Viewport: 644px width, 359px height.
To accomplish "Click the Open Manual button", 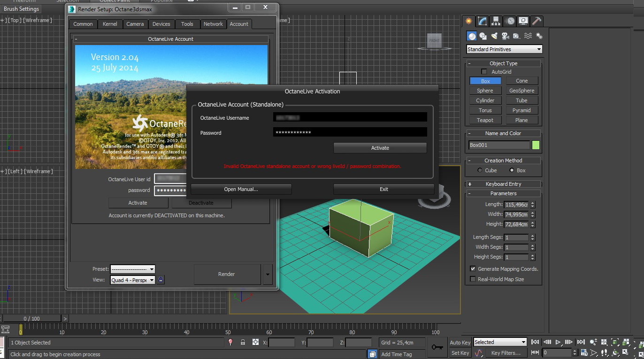I will point(241,189).
